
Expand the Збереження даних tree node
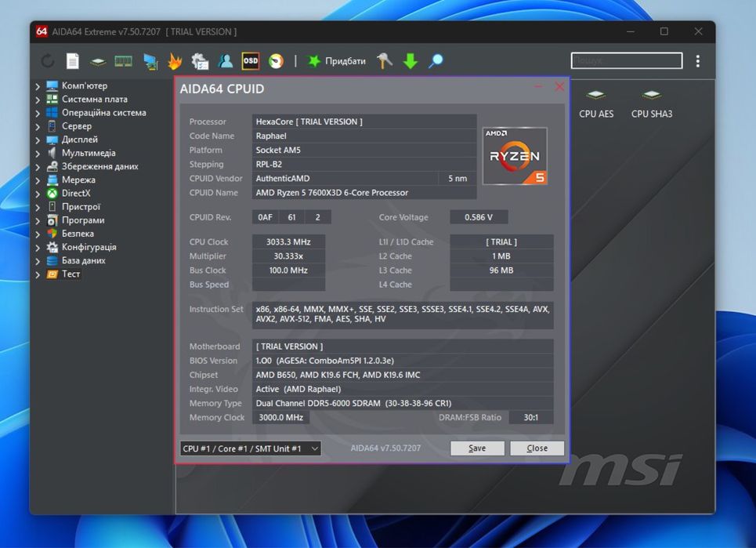(x=38, y=167)
